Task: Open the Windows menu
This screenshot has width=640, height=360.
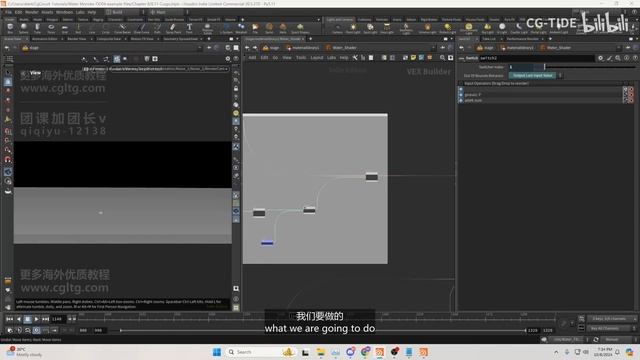Action: [64, 12]
